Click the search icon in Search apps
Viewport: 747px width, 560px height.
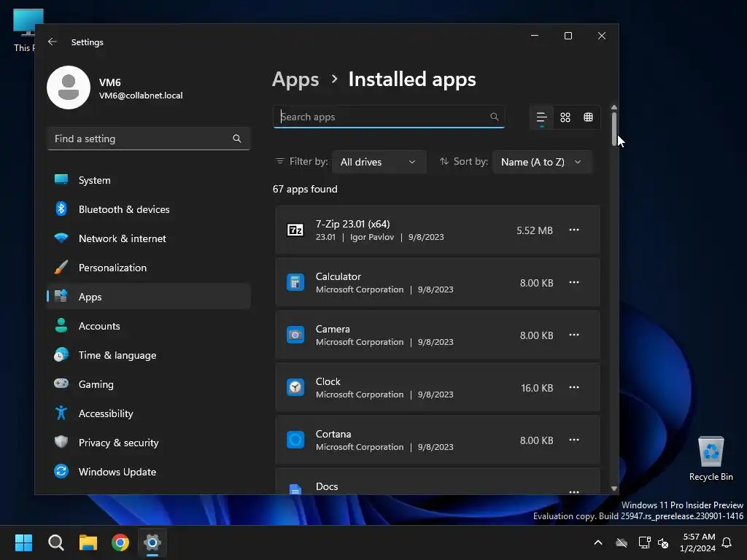[x=494, y=117]
